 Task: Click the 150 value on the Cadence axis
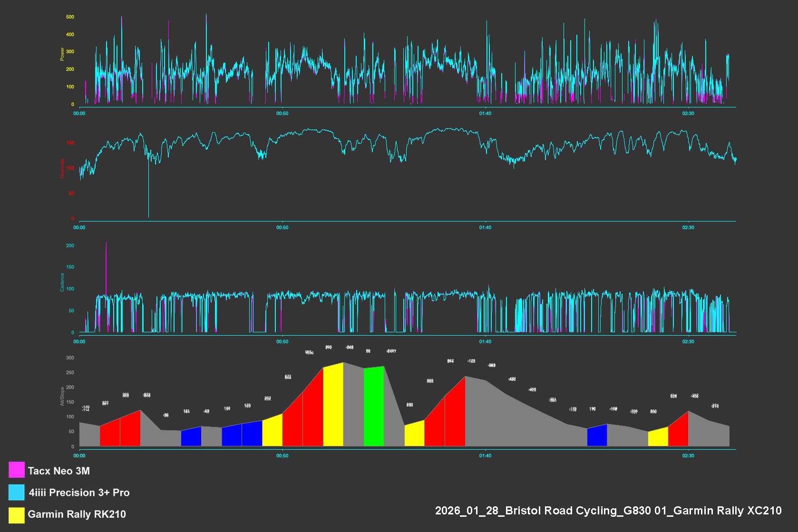point(70,267)
